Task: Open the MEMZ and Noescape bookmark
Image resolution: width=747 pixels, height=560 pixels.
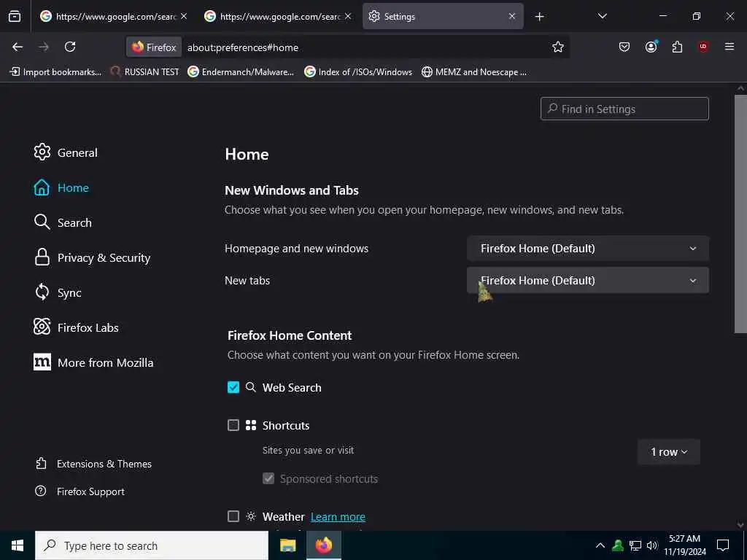Action: (474, 72)
